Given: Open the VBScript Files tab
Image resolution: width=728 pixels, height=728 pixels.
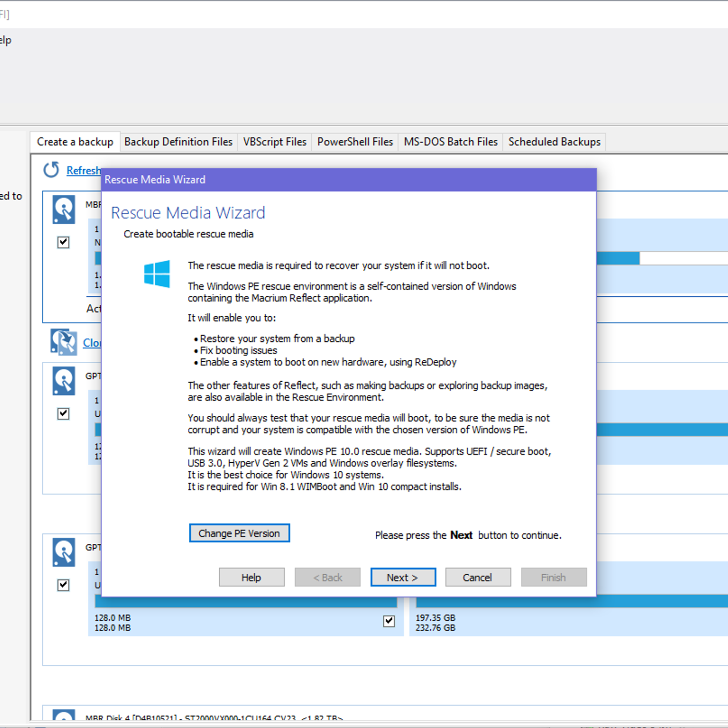Looking at the screenshot, I should (x=275, y=142).
